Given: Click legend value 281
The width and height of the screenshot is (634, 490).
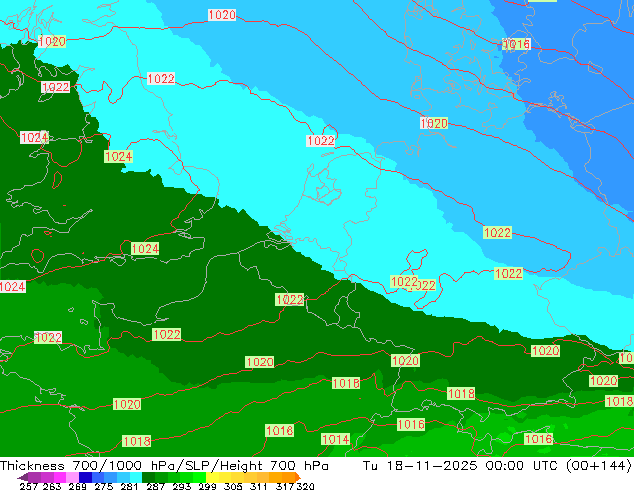Looking at the screenshot, I should pyautogui.click(x=129, y=486).
